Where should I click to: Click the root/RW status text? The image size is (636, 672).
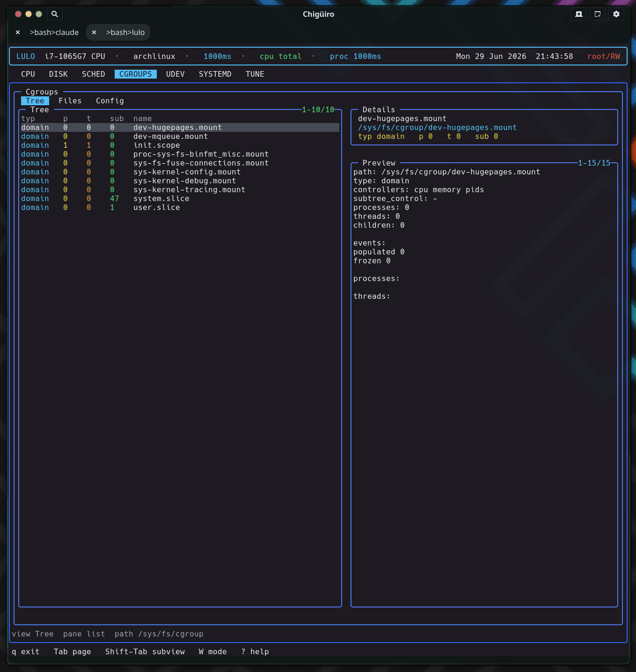click(604, 56)
